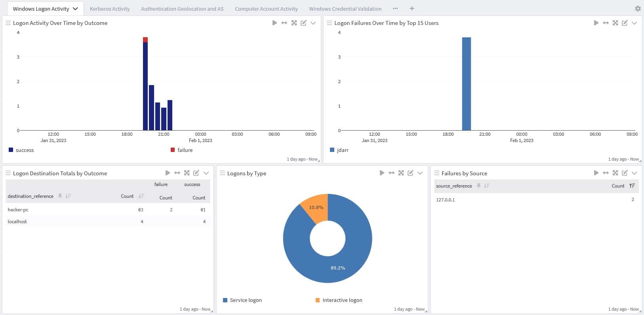
Task: Edit the Logons by Type panel
Action: (x=410, y=173)
